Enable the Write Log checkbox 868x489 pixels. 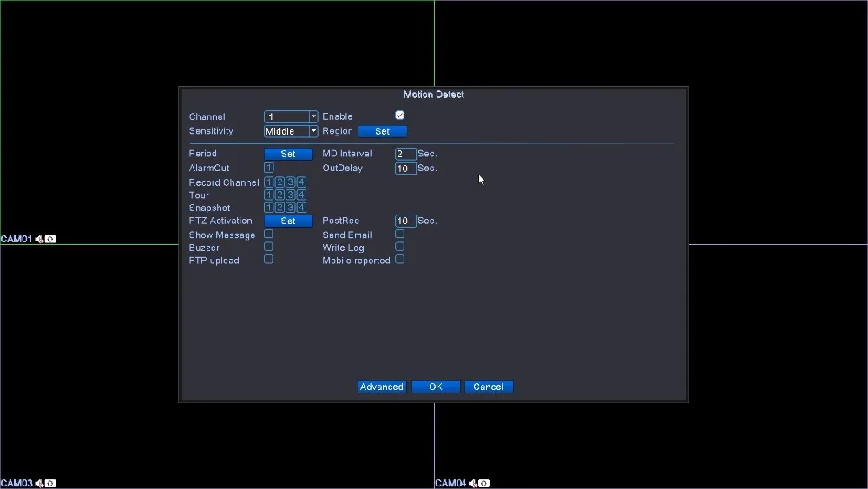coord(399,247)
